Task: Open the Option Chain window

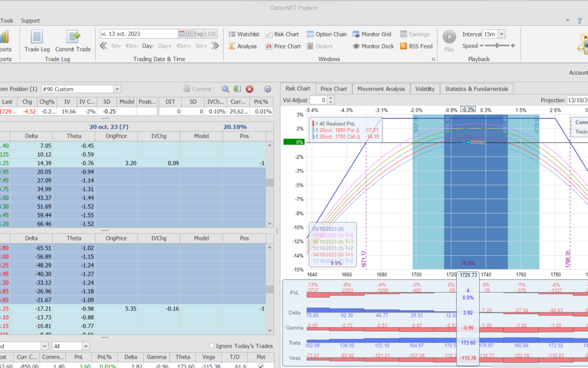Action: (327, 34)
